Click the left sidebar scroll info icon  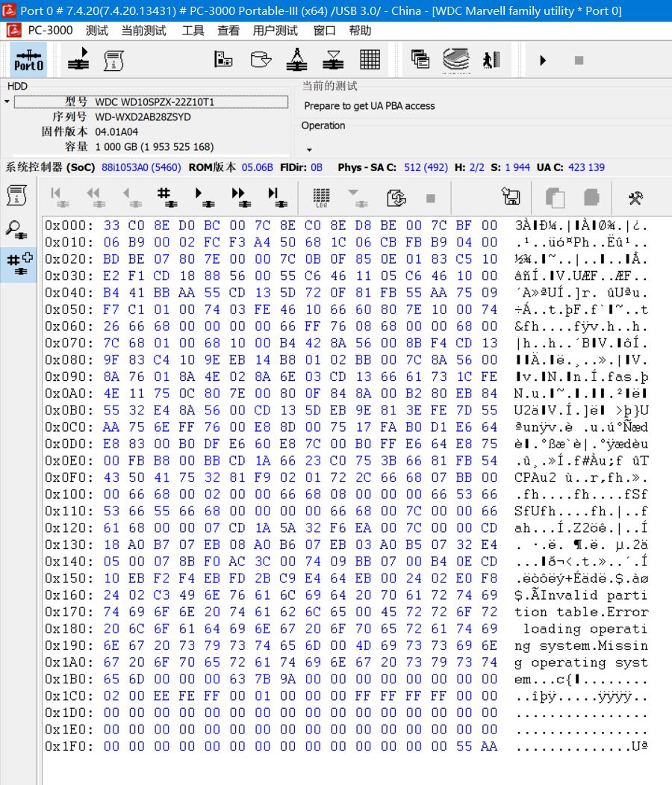point(16,195)
